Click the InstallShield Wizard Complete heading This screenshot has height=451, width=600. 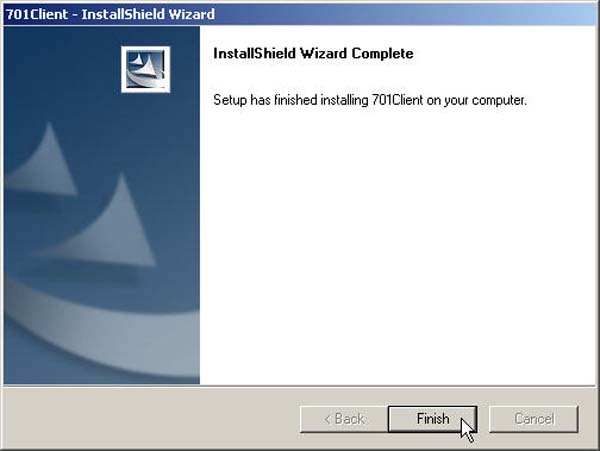(313, 54)
